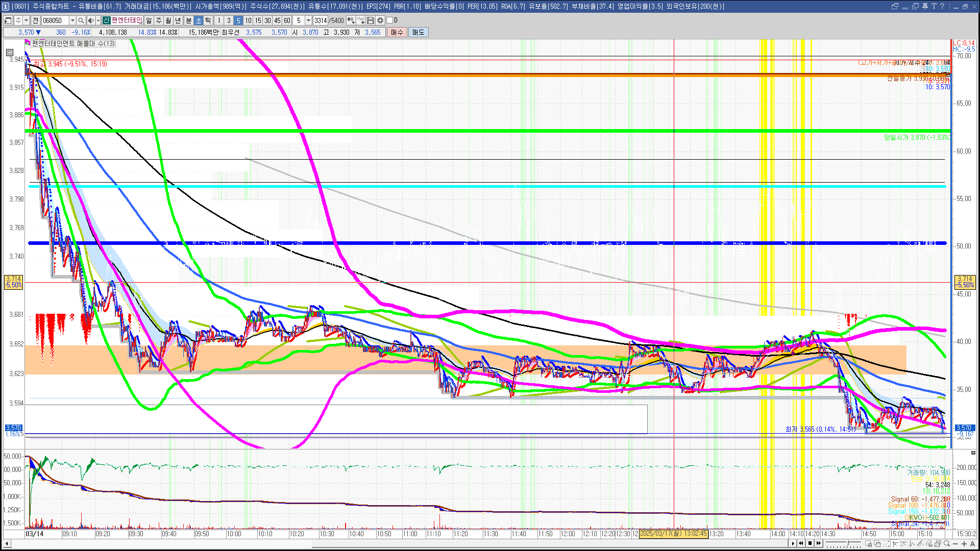980x551 pixels.
Task: Switch to the 60 interval tab
Action: point(287,20)
